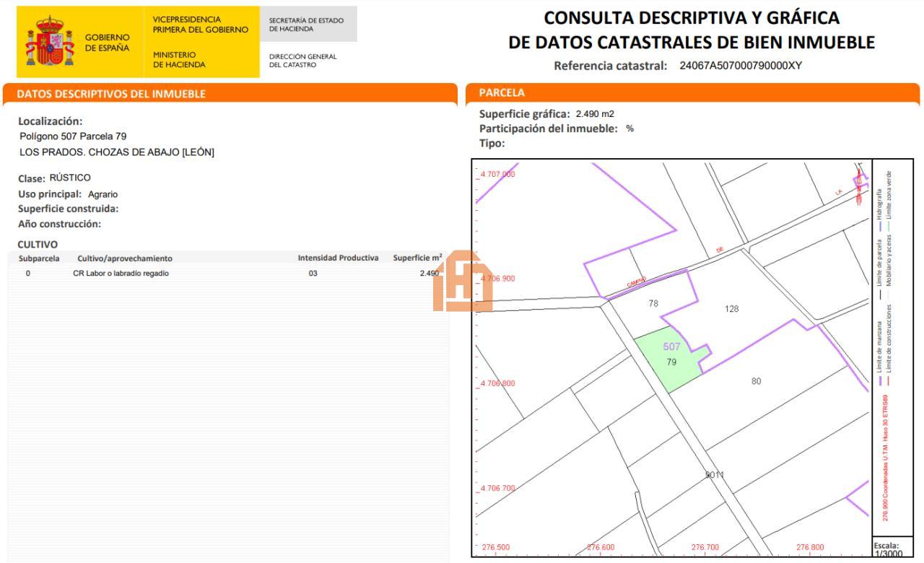
Task: Click parcel 80 on the map
Action: pyautogui.click(x=756, y=381)
